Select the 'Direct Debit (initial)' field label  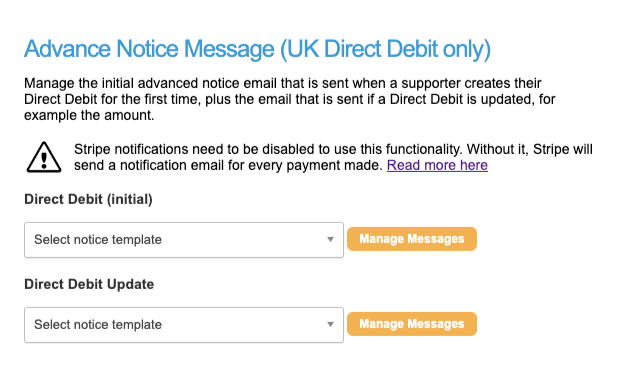tap(88, 199)
